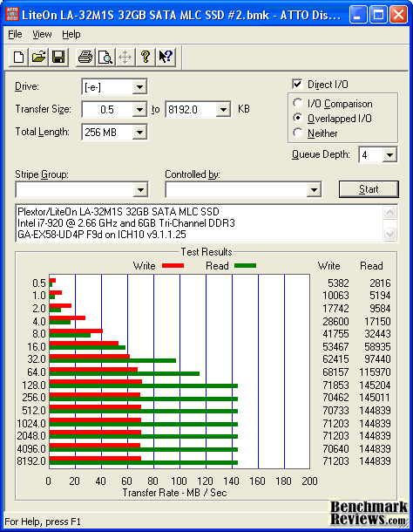Click the description scrollbar up arrow
Image resolution: width=413 pixels, height=532 pixels.
390,213
